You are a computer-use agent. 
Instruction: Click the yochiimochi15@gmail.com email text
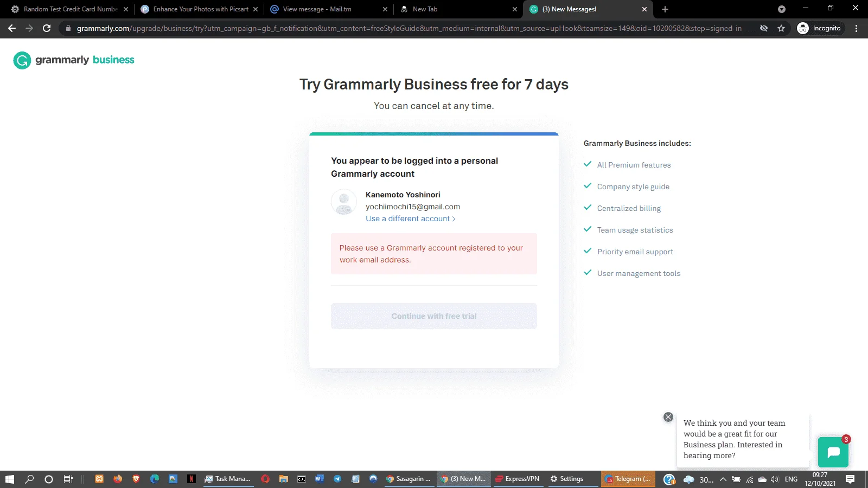(x=413, y=207)
